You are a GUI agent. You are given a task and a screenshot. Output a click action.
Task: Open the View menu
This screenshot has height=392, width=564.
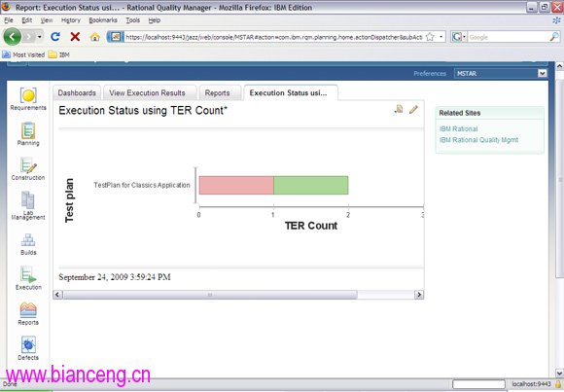(x=47, y=20)
